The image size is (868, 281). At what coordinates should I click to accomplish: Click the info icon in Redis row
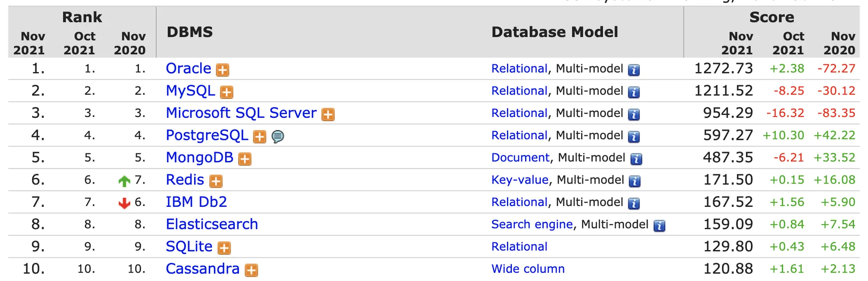(634, 181)
